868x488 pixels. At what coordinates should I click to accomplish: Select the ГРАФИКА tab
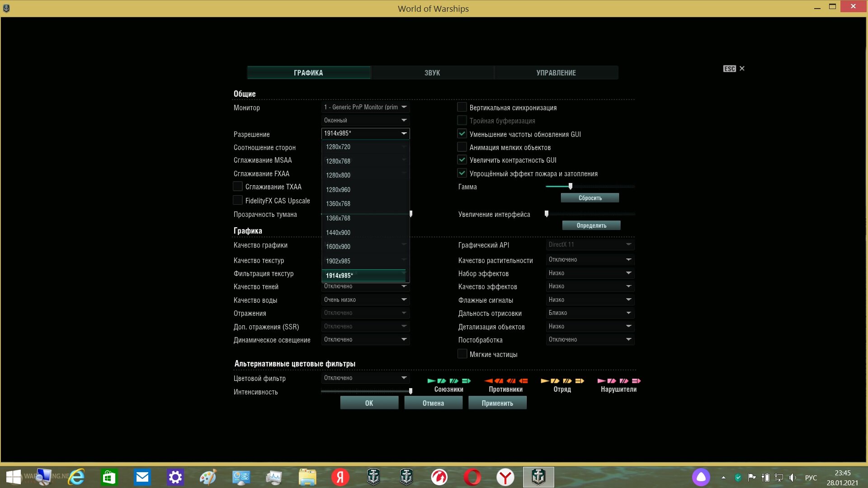pos(308,73)
